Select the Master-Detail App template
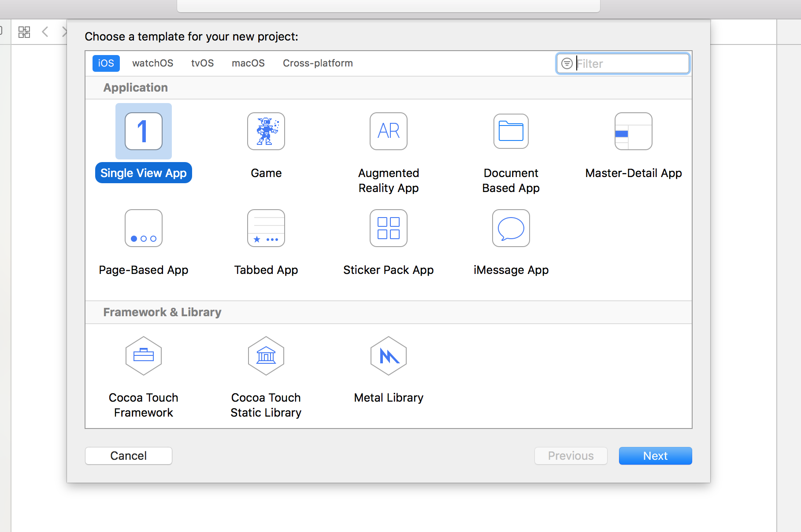 tap(633, 131)
